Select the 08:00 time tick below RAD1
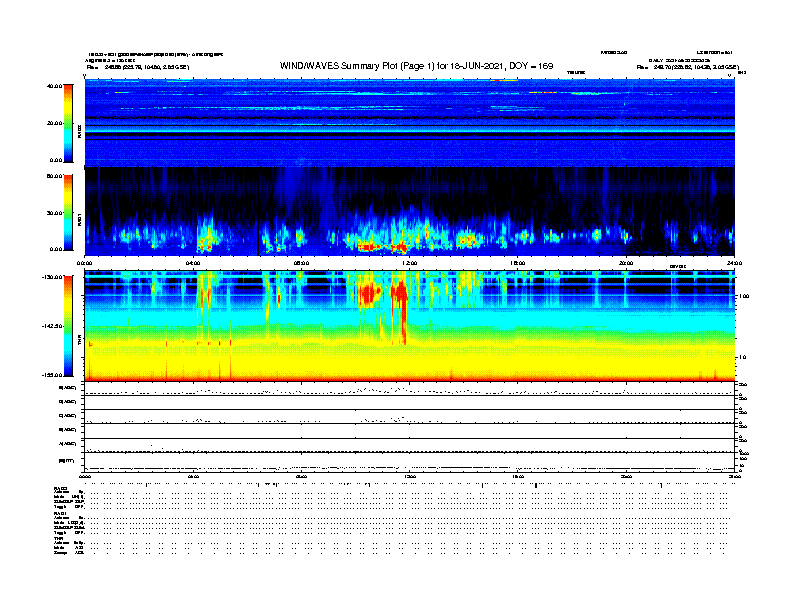 pos(300,263)
